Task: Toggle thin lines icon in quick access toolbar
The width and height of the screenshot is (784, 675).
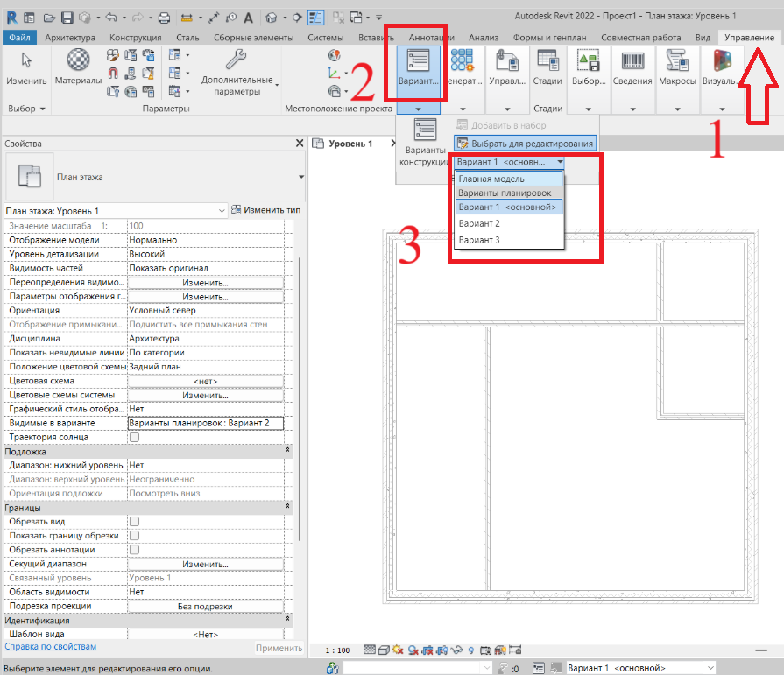Action: (x=315, y=18)
